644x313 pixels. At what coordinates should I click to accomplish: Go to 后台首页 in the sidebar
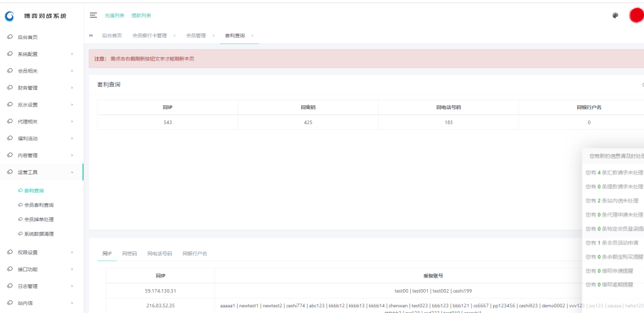[x=31, y=37]
